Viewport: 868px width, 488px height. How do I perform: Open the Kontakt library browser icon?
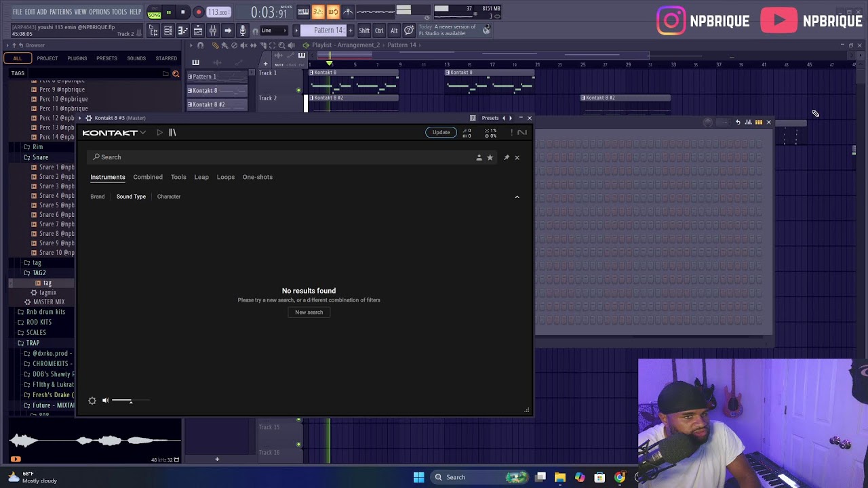pos(172,133)
